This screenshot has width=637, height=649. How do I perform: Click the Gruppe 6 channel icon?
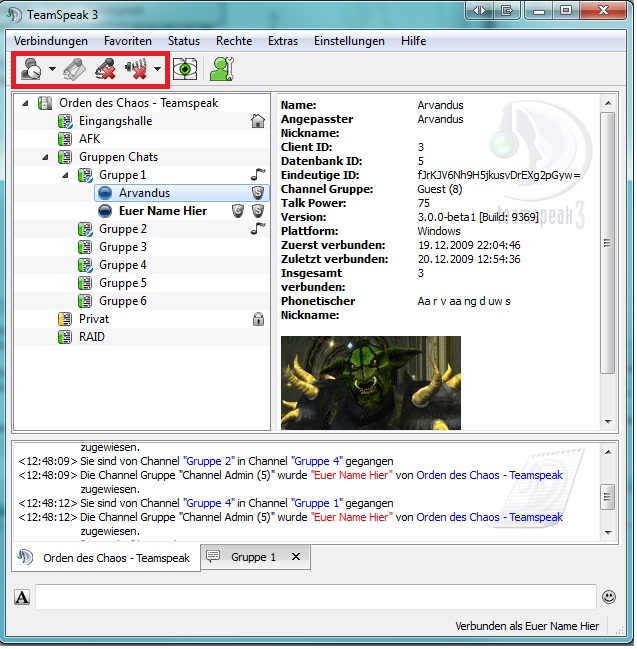pos(85,301)
